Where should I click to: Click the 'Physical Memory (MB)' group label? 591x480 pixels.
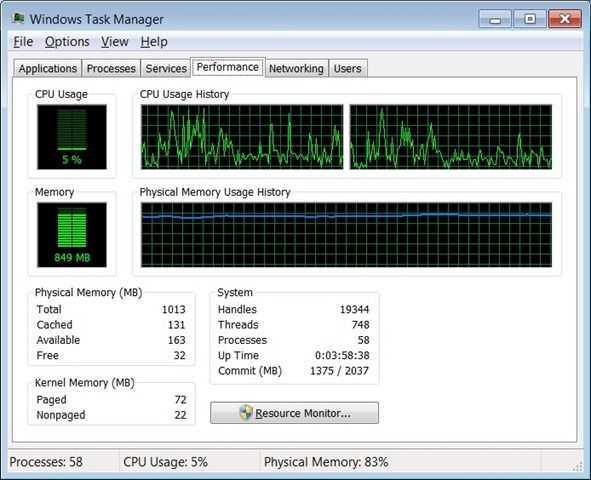pos(89,293)
